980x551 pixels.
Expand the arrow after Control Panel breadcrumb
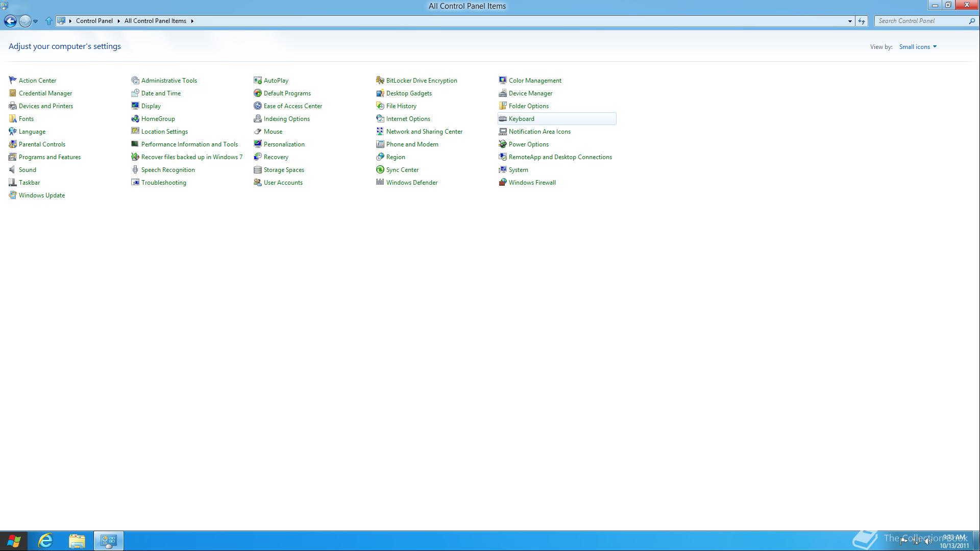coord(118,21)
